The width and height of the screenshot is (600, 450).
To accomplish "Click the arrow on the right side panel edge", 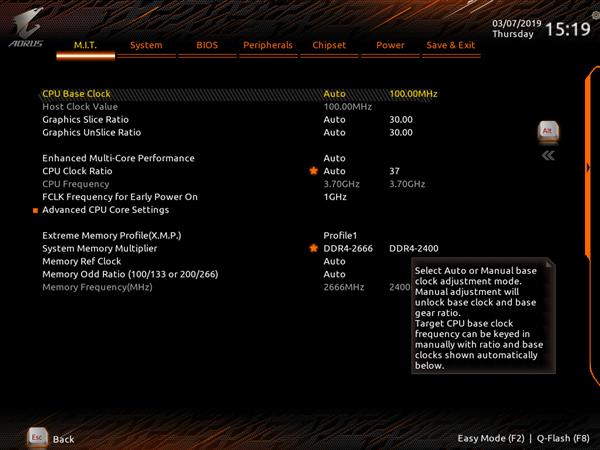I will (588, 168).
